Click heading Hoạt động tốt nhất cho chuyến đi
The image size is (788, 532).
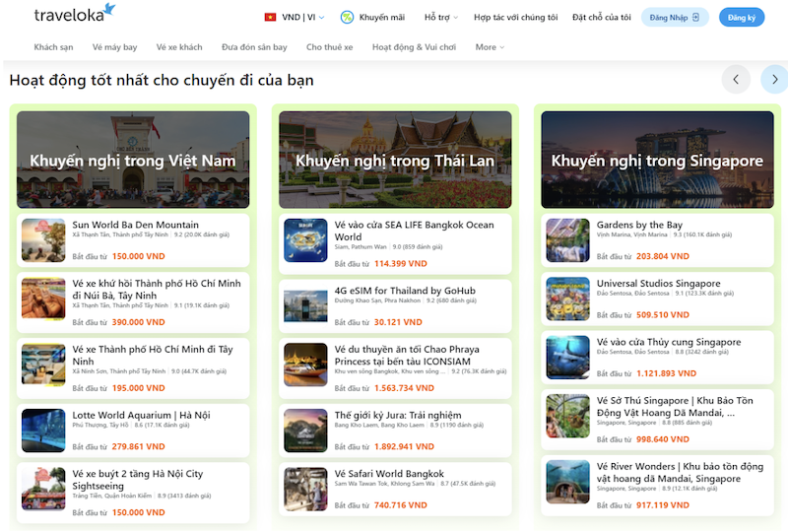click(162, 80)
